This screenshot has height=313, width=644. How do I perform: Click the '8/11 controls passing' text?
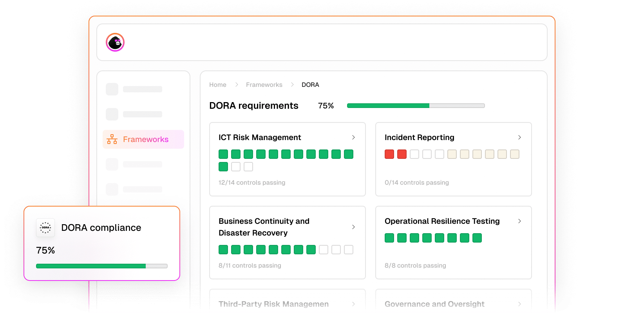click(250, 266)
